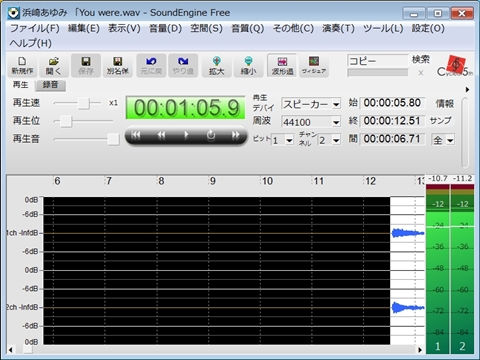Zoom out with the 縮小 icon
Image resolution: width=480 pixels, height=360 pixels.
click(248, 66)
